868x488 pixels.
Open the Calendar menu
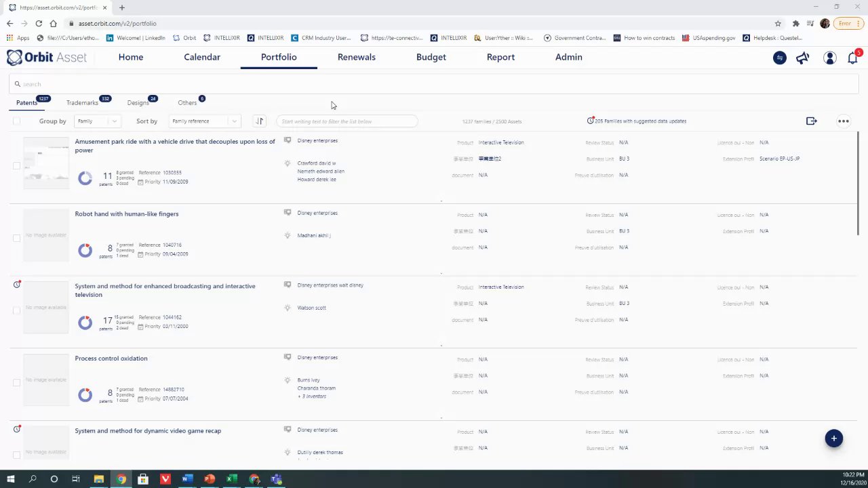[x=202, y=57]
